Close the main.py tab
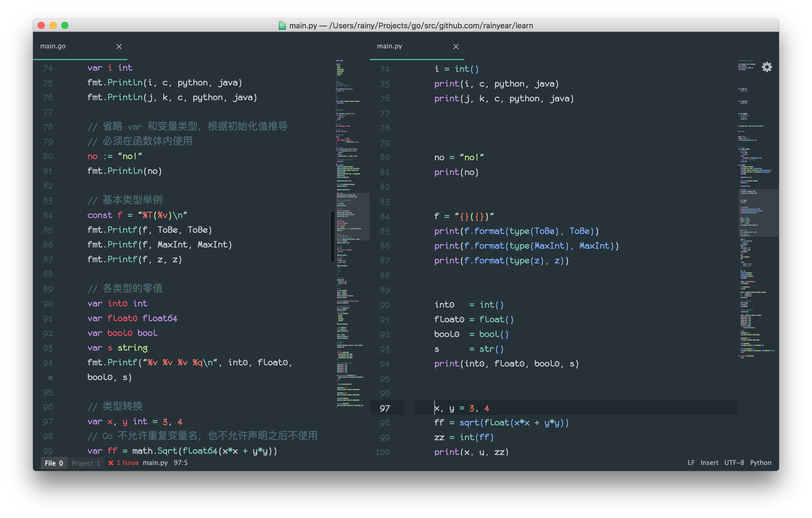 (455, 47)
